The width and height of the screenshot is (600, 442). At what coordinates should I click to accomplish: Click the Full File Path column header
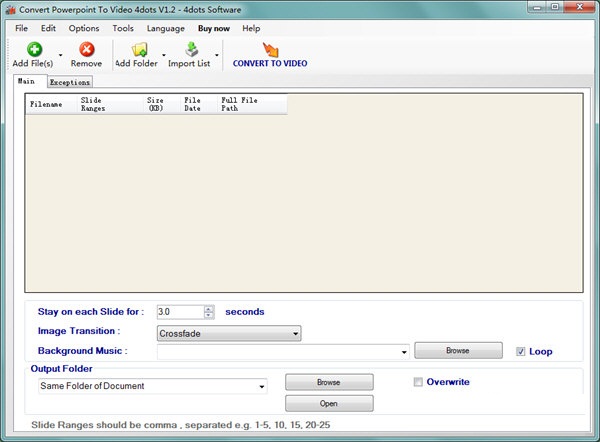point(252,104)
